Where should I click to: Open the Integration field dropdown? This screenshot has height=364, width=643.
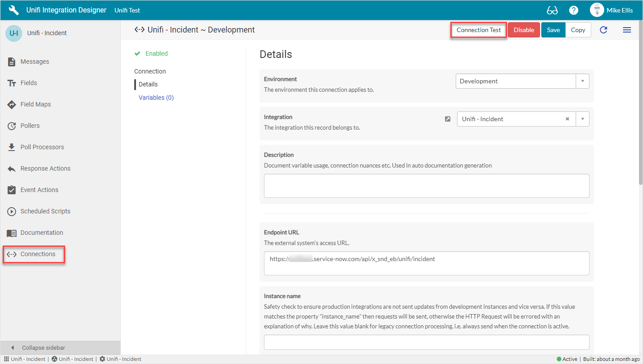coord(583,119)
